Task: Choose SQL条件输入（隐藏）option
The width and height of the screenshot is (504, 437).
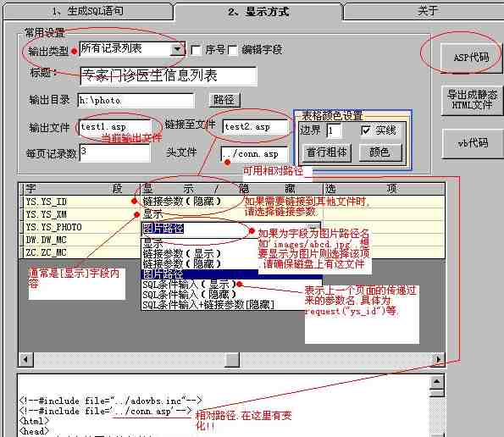Action: 189,294
